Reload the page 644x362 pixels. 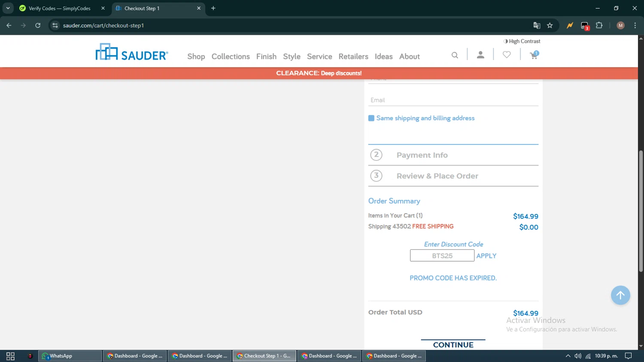(38, 25)
